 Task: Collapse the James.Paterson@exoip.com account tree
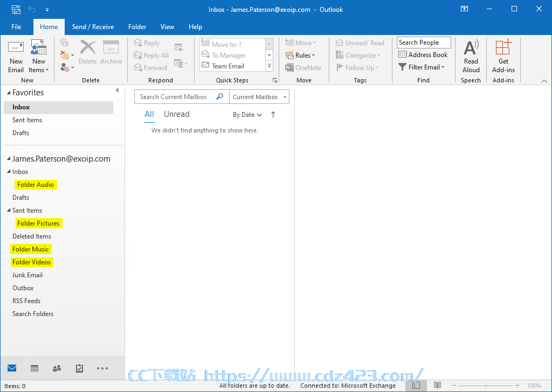9,159
